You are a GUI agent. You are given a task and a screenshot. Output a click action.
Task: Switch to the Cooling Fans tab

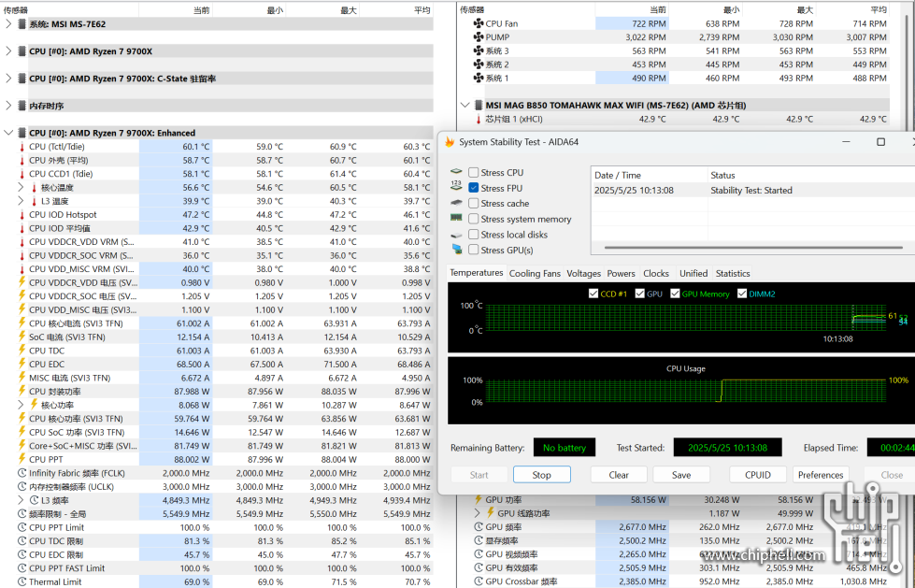pyautogui.click(x=535, y=273)
